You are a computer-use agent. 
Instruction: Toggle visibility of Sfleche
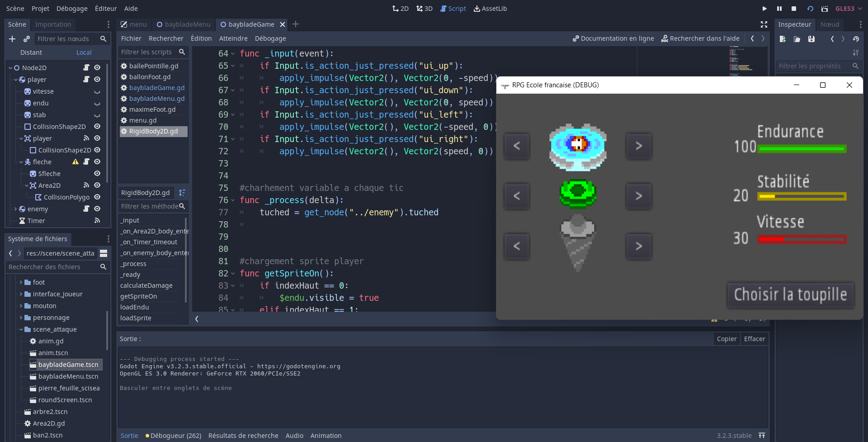[97, 173]
